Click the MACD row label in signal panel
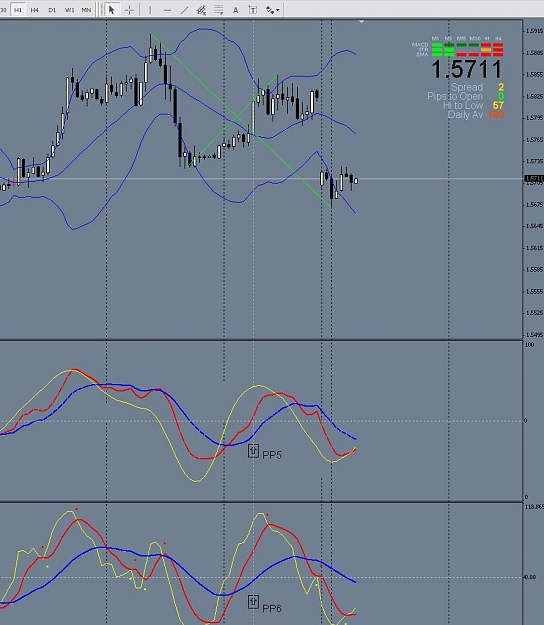The width and height of the screenshot is (544, 625). pos(420,45)
